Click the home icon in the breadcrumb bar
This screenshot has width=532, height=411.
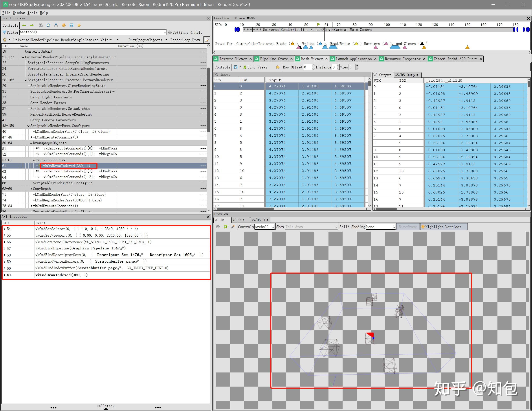[x=5, y=40]
